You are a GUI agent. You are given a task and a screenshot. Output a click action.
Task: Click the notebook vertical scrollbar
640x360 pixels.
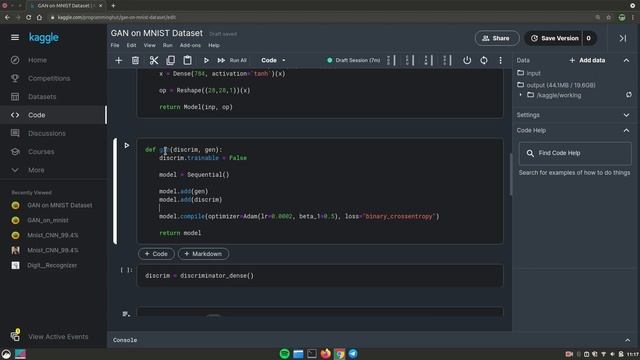coord(510,174)
